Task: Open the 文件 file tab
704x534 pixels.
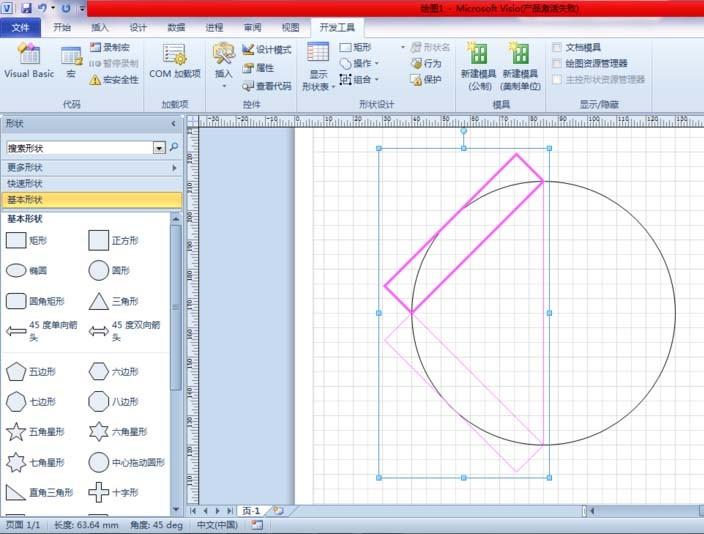Action: click(x=21, y=27)
